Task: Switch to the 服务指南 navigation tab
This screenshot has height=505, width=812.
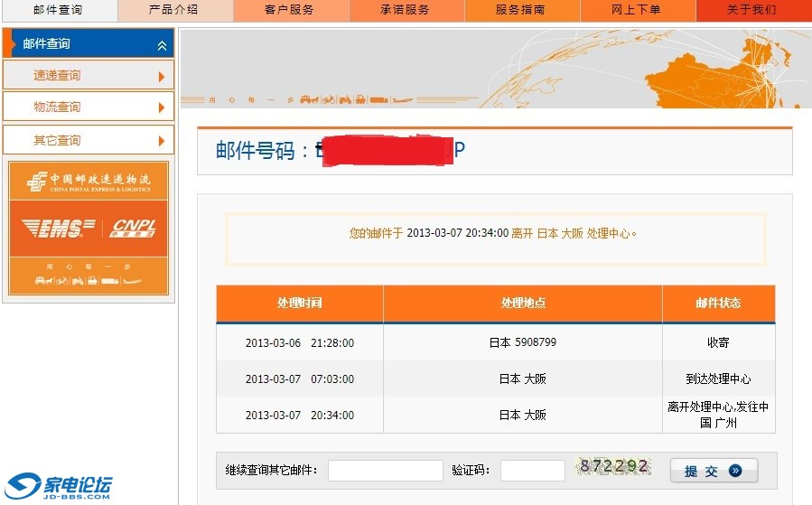Action: click(x=521, y=10)
